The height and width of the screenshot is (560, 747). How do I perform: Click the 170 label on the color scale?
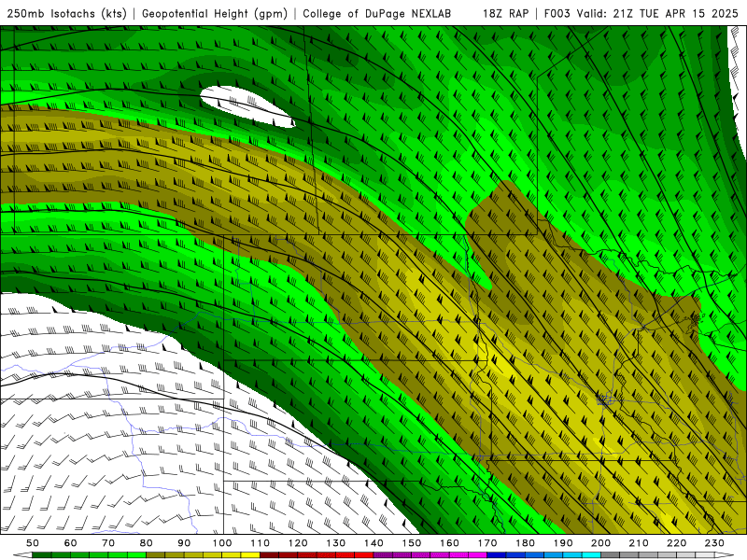click(x=487, y=543)
